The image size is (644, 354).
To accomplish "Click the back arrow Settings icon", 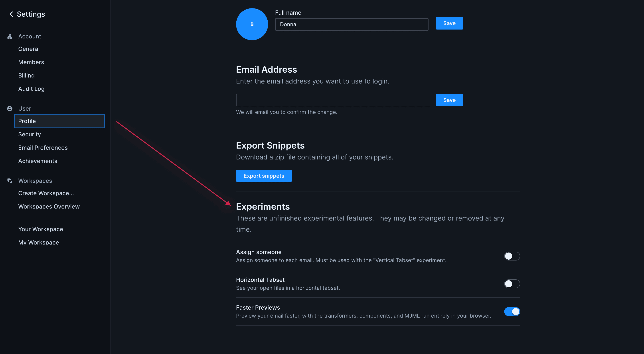I will (x=11, y=14).
